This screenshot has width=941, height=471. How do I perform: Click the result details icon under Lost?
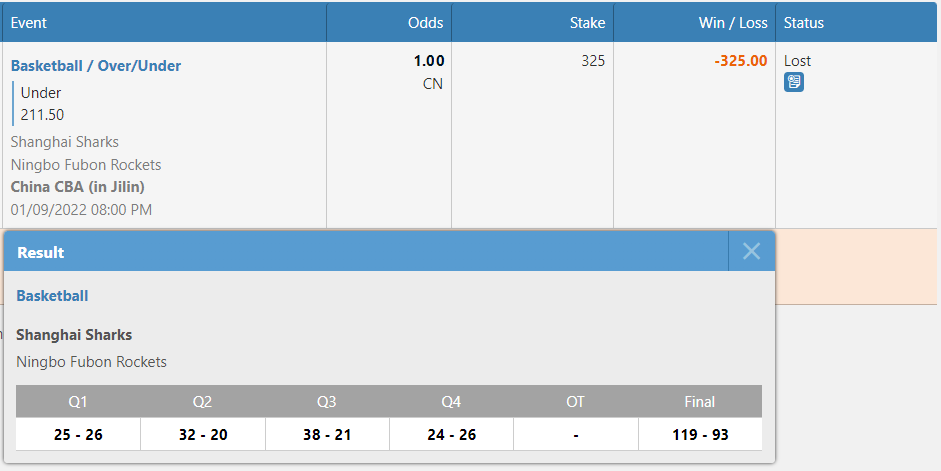point(794,82)
